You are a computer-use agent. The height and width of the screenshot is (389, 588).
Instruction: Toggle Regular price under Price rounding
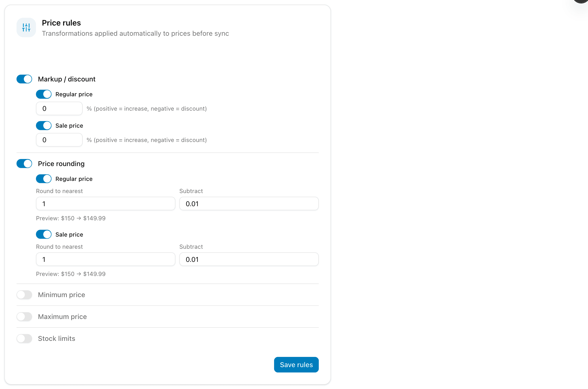tap(44, 179)
